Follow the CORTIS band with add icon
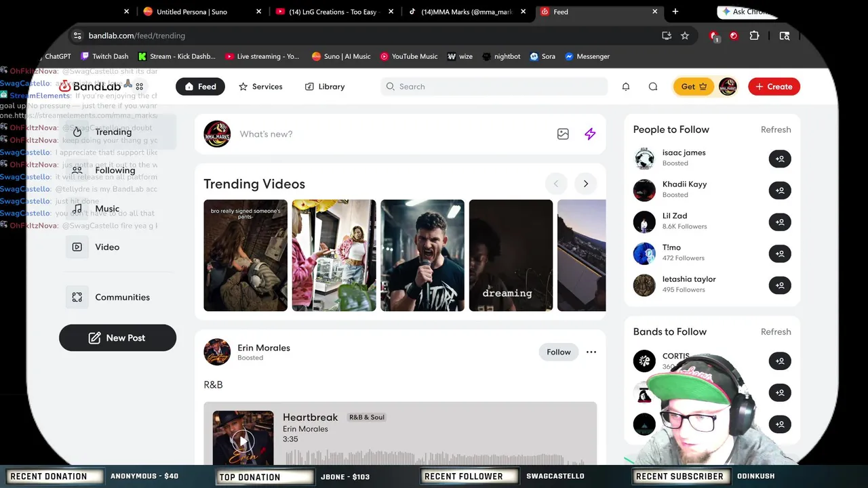 pos(780,361)
